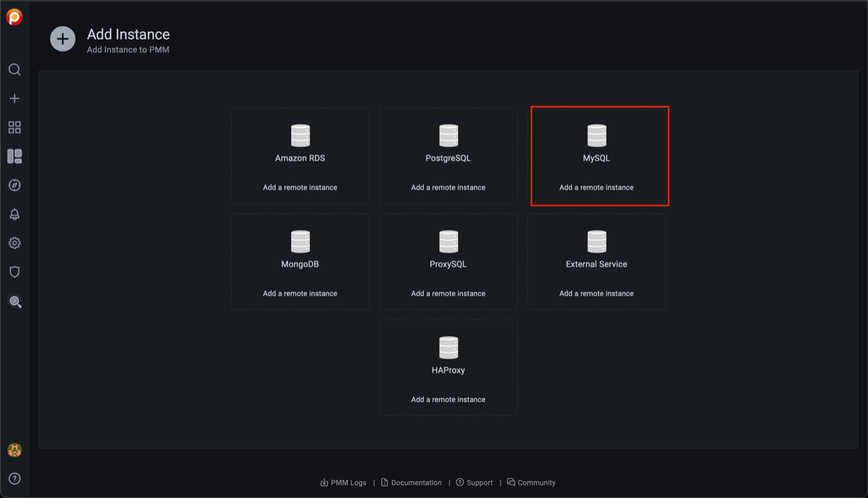This screenshot has height=498, width=868.
Task: Select the PostgreSQL label
Action: 448,158
